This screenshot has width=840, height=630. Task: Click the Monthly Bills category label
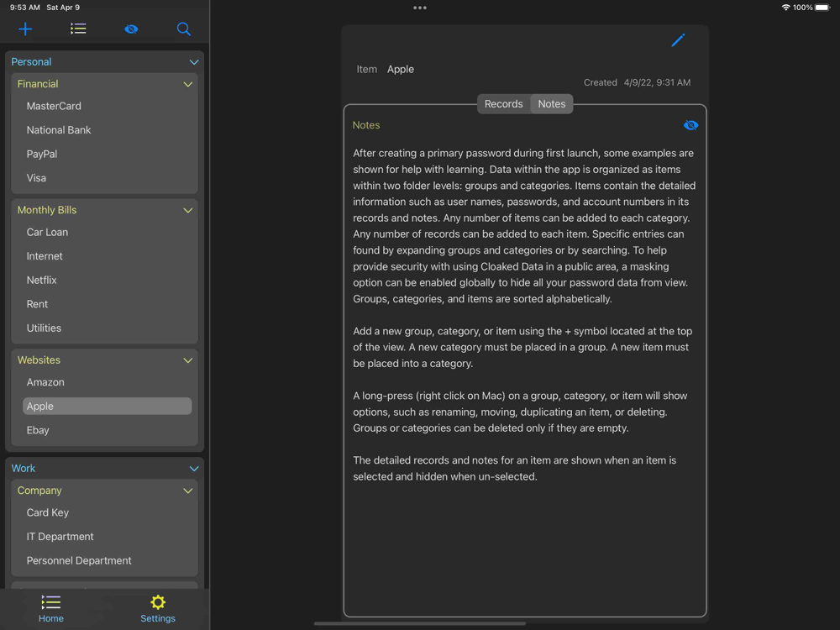pos(46,211)
